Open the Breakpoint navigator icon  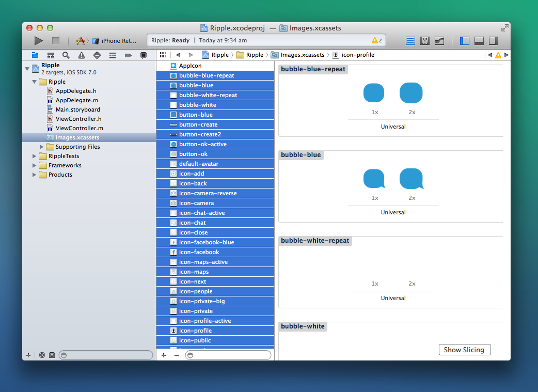(x=128, y=55)
